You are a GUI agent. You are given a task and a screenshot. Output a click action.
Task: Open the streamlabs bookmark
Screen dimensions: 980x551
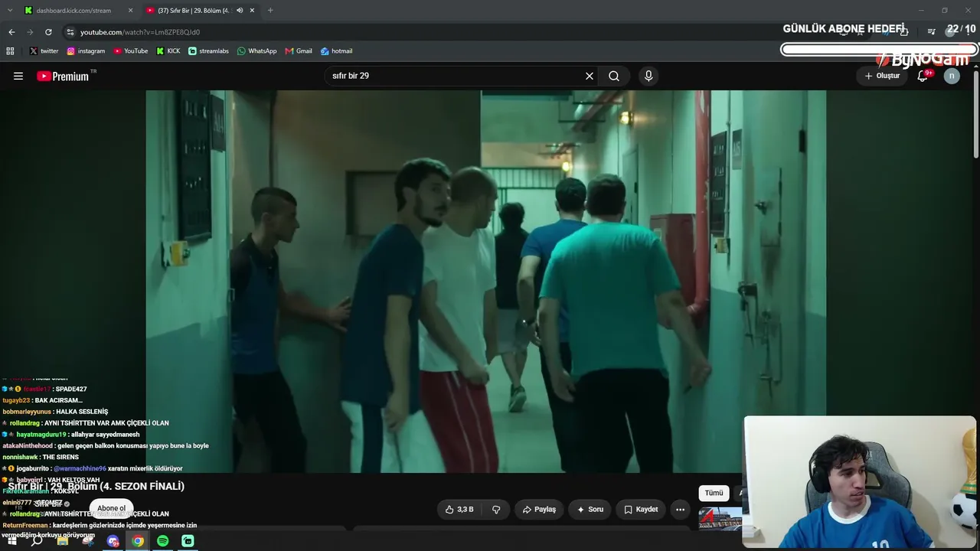pyautogui.click(x=208, y=51)
